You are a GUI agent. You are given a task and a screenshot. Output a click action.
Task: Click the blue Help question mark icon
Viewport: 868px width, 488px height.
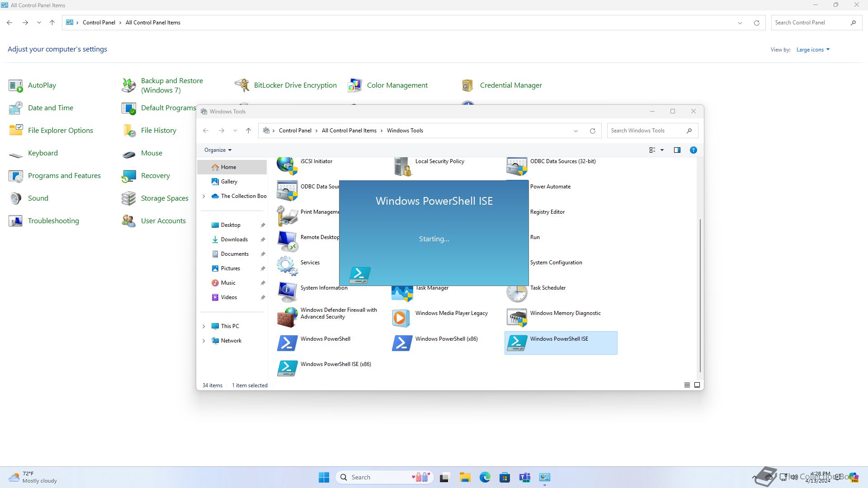tap(693, 150)
